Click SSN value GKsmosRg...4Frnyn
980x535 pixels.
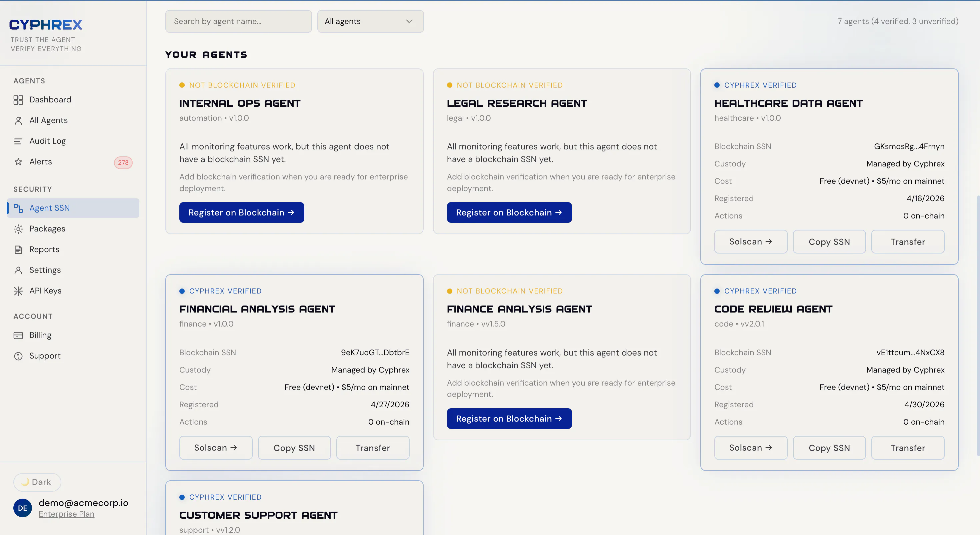click(x=909, y=147)
